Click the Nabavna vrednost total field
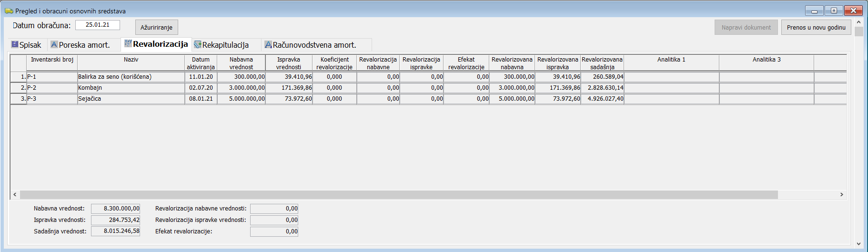 115,209
